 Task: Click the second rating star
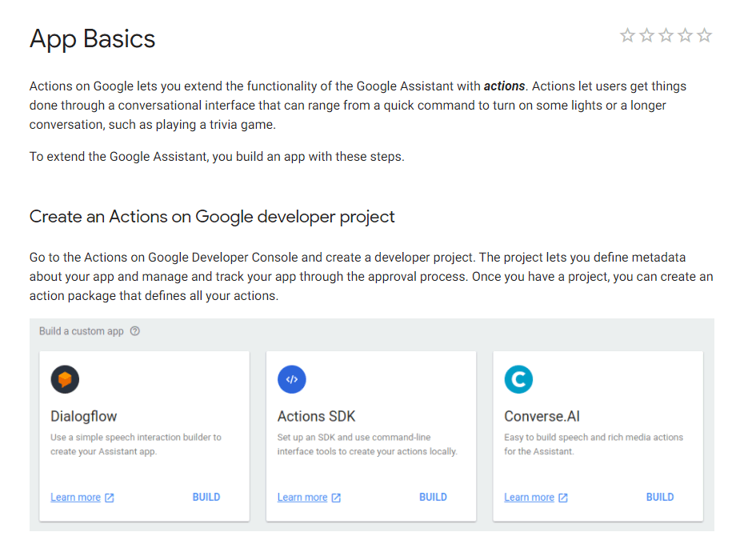click(x=646, y=35)
